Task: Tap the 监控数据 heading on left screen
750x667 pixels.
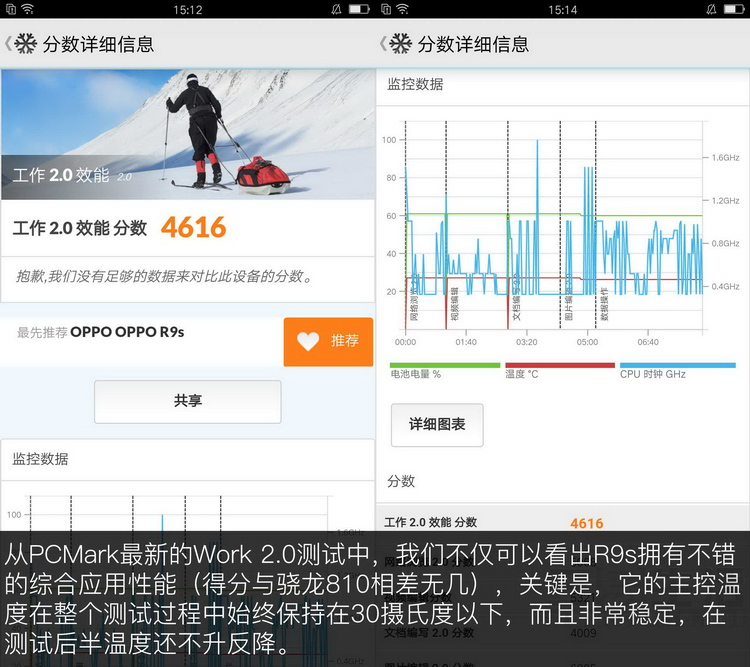Action: [40, 459]
